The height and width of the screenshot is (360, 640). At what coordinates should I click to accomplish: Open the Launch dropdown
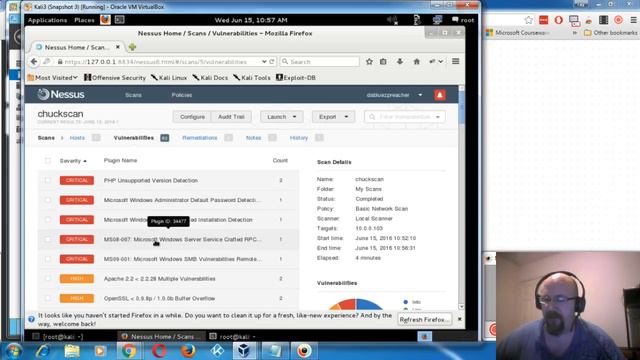(282, 117)
